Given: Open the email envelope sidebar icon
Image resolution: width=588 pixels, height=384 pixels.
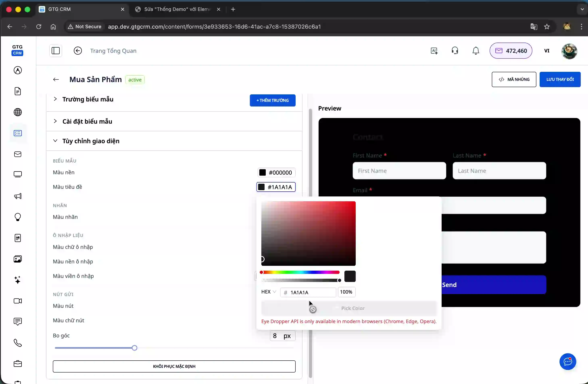Looking at the screenshot, I should pyautogui.click(x=18, y=154).
